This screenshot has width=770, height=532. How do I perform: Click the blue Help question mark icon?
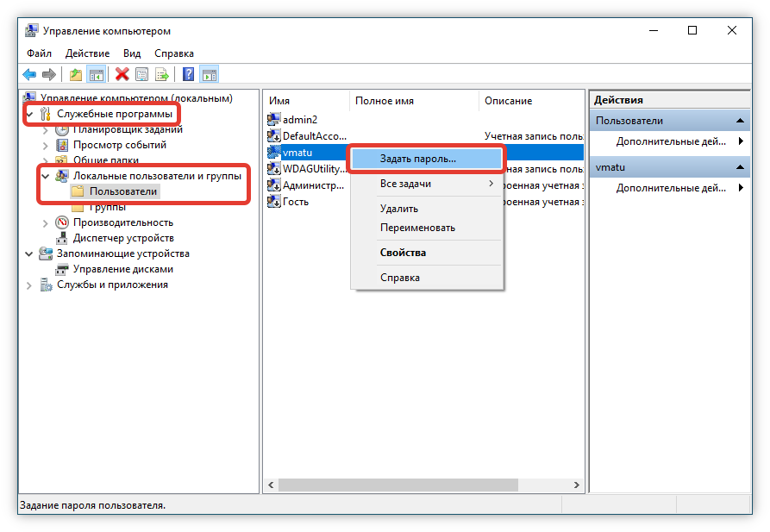click(x=187, y=75)
